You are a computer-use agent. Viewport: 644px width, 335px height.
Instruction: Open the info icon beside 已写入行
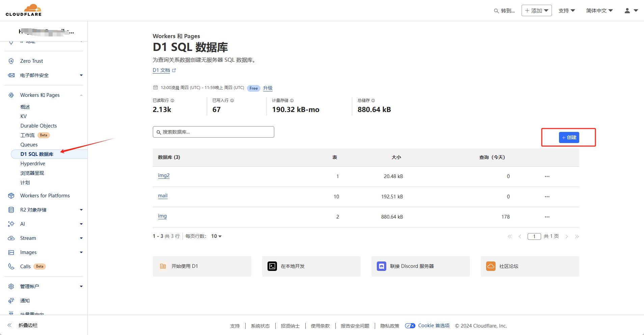pos(232,101)
